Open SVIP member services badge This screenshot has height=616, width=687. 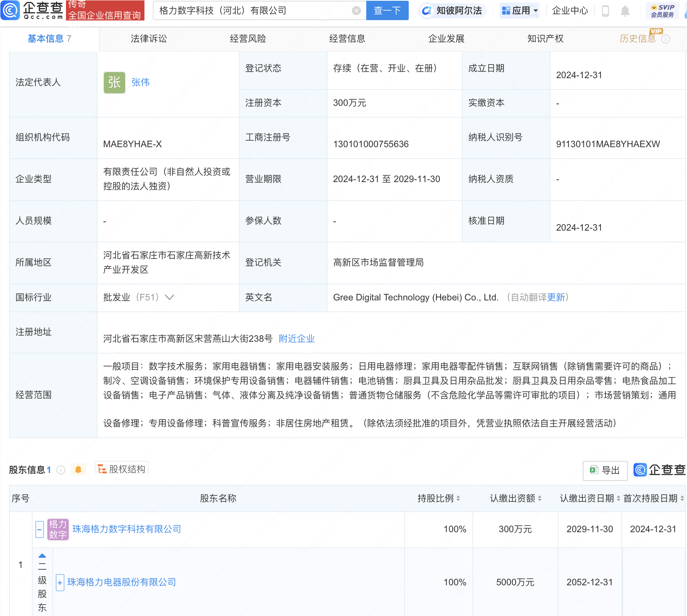pos(662,11)
